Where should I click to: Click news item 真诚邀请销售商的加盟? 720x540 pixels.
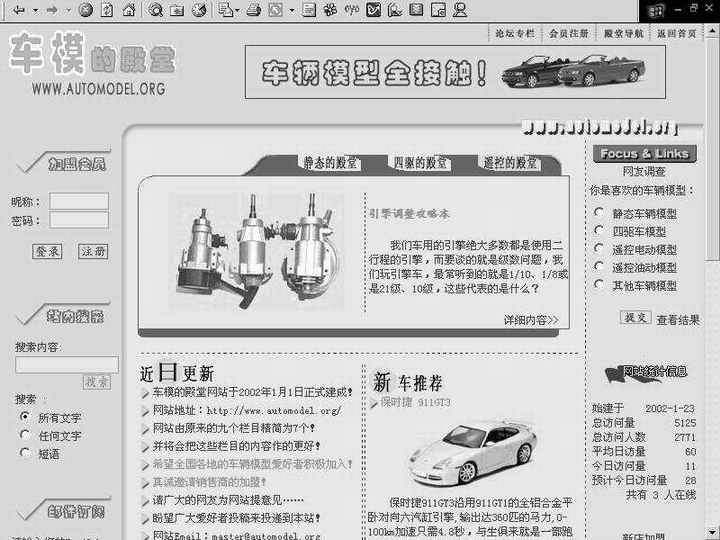click(x=209, y=482)
